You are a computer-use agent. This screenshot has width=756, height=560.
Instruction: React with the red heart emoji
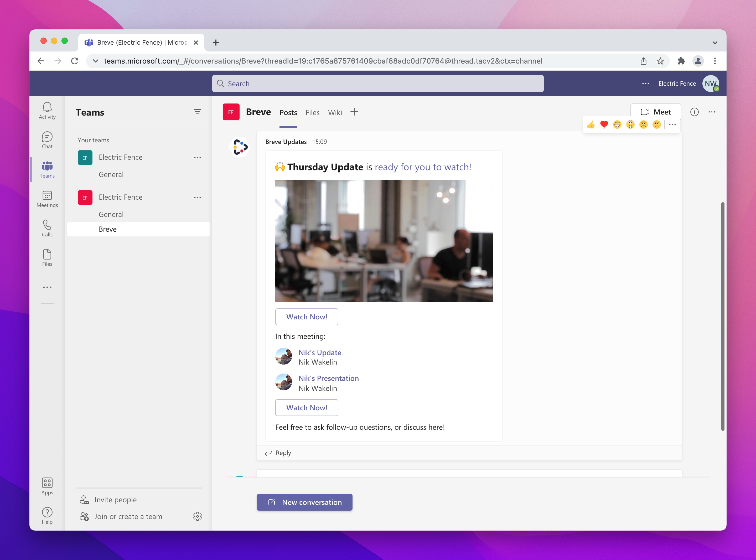point(604,125)
